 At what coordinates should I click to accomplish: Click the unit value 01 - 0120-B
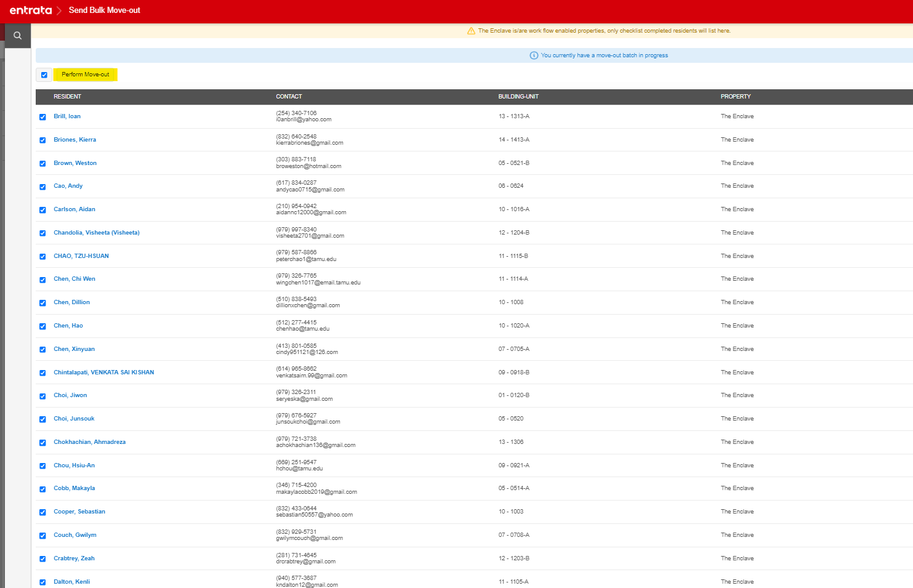pos(514,395)
